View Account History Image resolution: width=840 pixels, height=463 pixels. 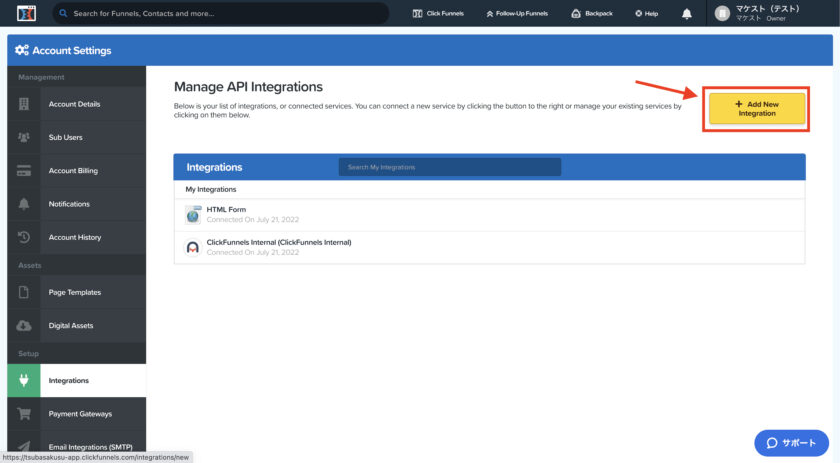point(77,237)
